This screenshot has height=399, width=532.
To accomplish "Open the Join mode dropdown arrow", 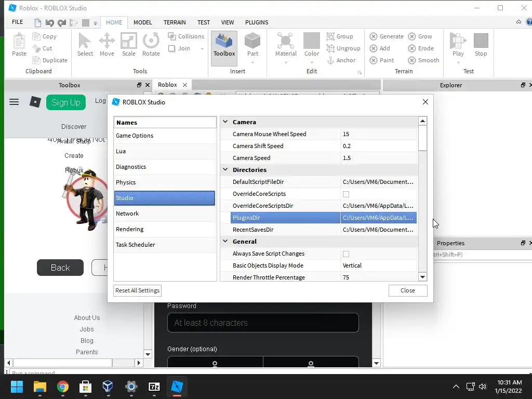I will pos(202,49).
